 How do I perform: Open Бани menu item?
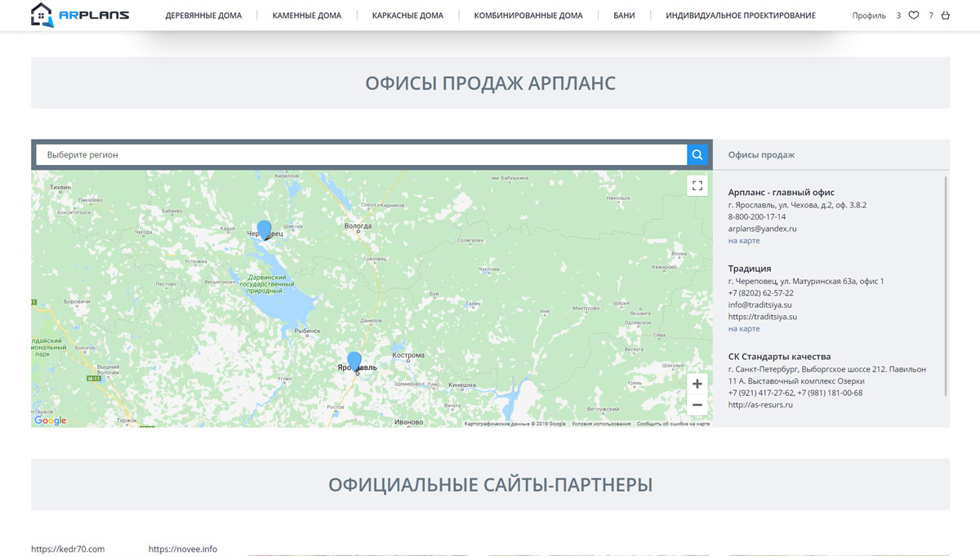pos(624,16)
